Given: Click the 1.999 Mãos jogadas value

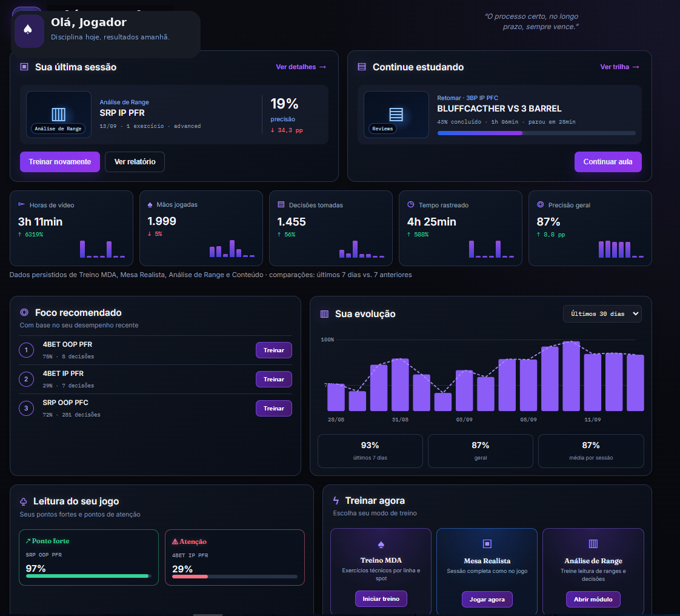Looking at the screenshot, I should pyautogui.click(x=162, y=221).
